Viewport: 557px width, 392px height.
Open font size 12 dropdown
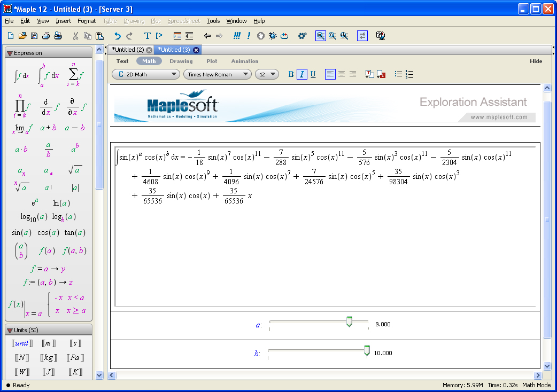pos(267,74)
